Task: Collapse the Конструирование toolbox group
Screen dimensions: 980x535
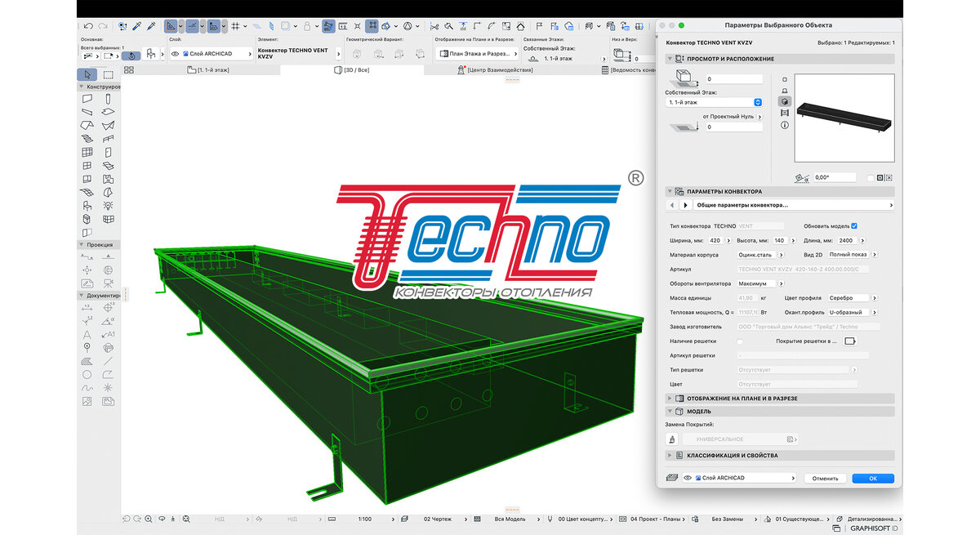Action: pyautogui.click(x=82, y=87)
